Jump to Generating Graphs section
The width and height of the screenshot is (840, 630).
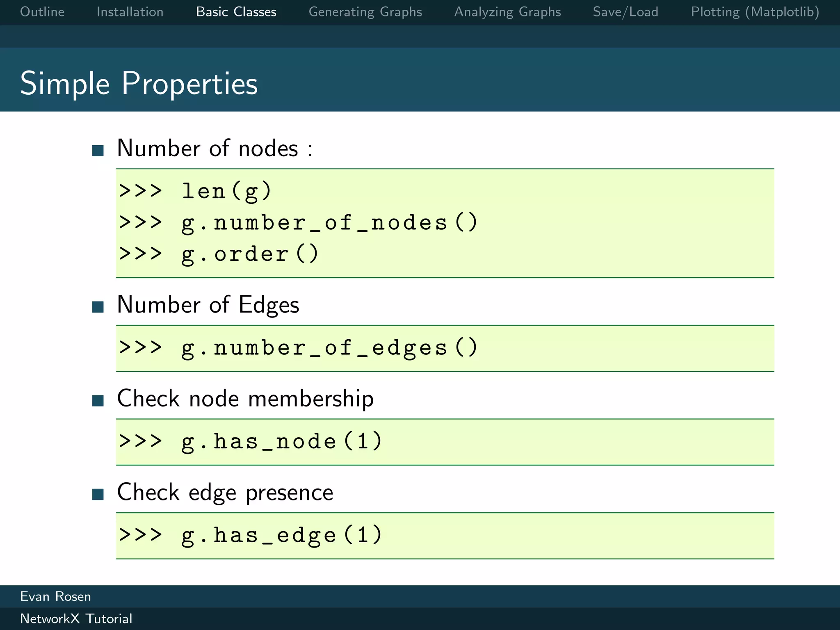pos(365,12)
